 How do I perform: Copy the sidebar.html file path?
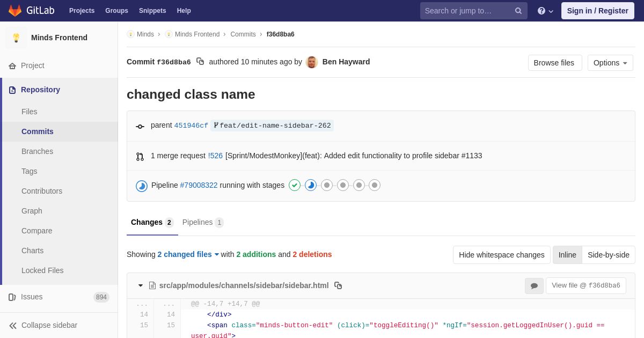tap(338, 285)
